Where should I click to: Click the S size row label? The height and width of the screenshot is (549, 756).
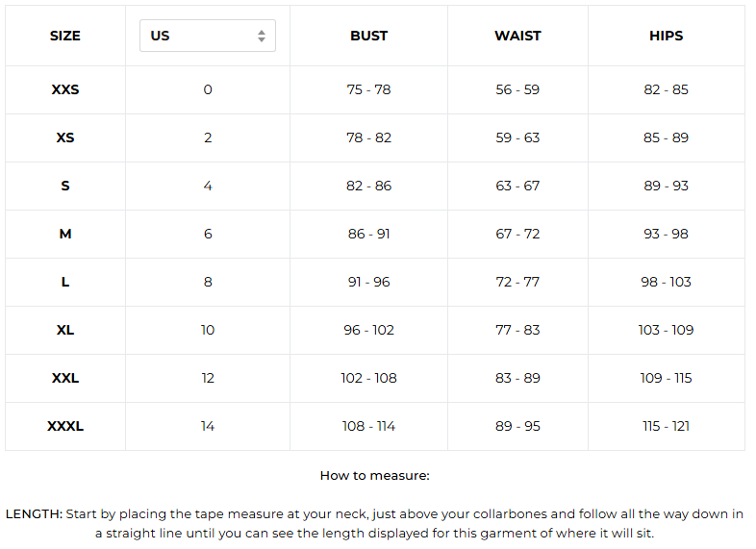65,186
